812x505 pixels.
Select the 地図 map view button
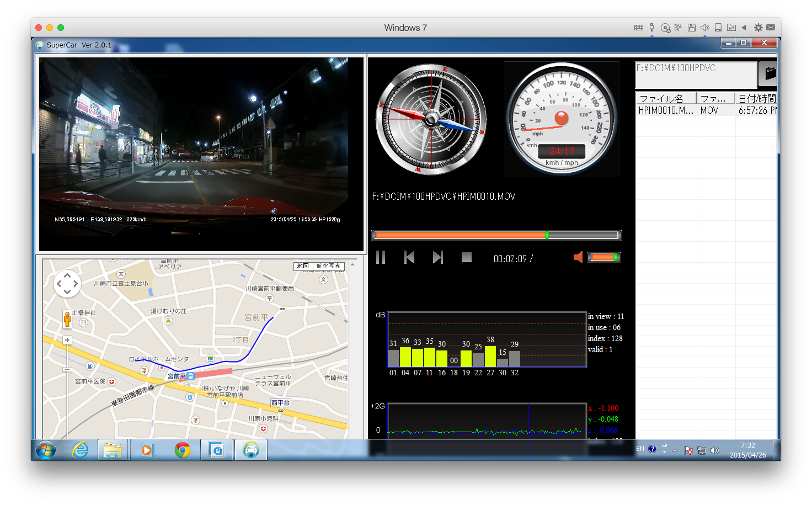click(x=303, y=266)
